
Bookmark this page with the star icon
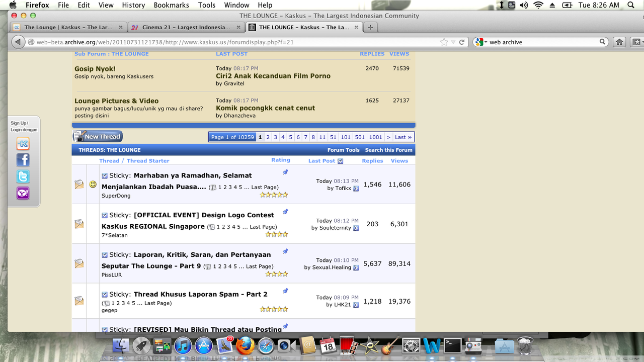pyautogui.click(x=444, y=42)
